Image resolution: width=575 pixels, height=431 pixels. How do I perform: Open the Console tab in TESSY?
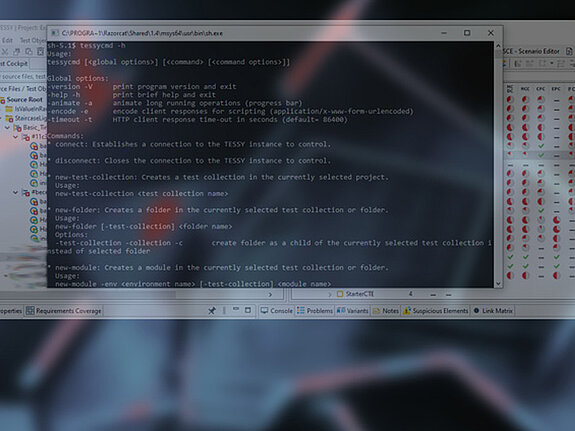tap(276, 311)
